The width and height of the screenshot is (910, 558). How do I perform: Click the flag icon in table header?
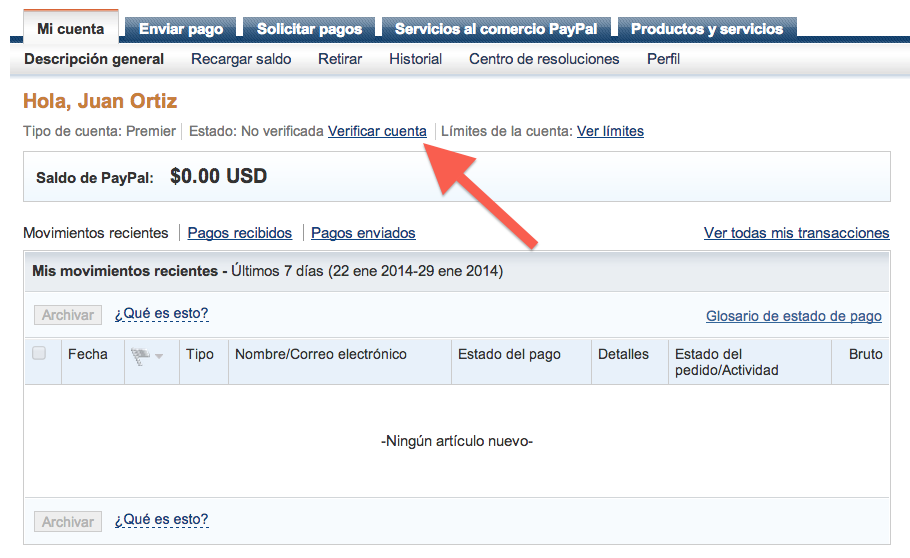(x=139, y=355)
